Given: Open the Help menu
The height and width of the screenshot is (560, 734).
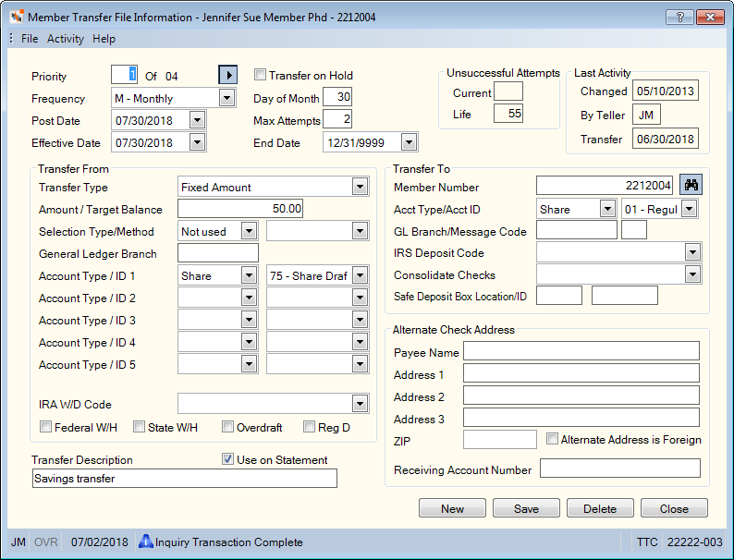Looking at the screenshot, I should coord(104,39).
